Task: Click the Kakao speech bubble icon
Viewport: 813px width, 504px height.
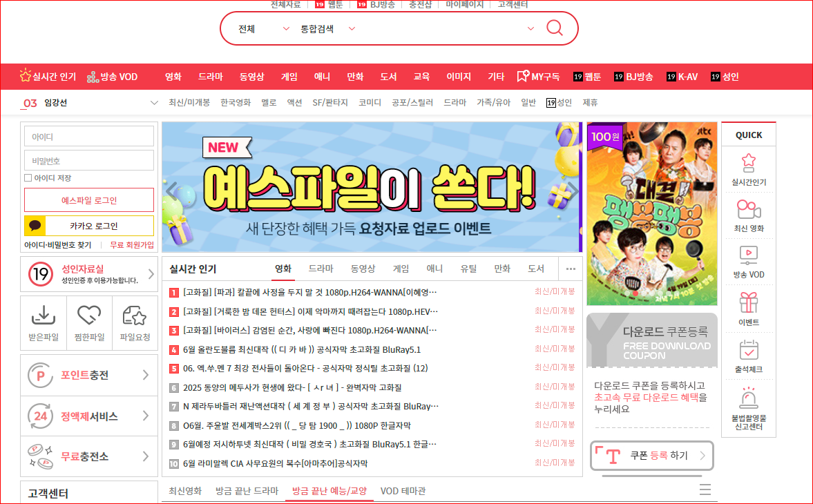Action: tap(35, 226)
